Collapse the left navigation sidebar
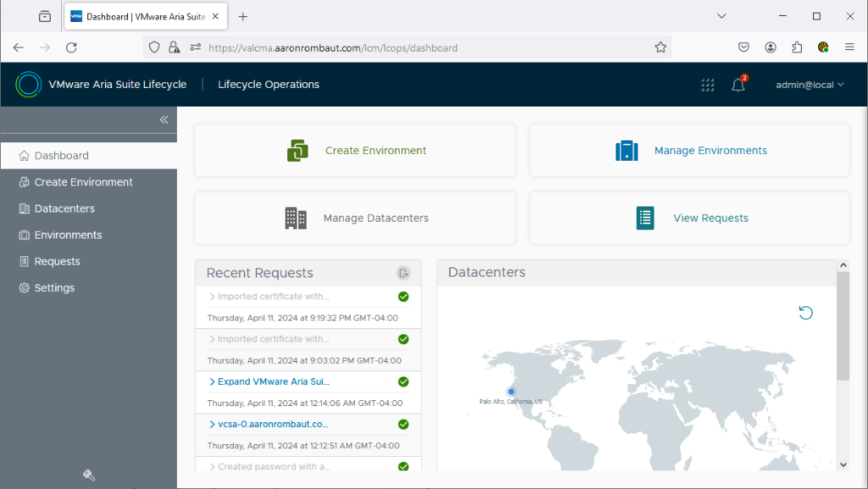868x489 pixels. pos(164,119)
